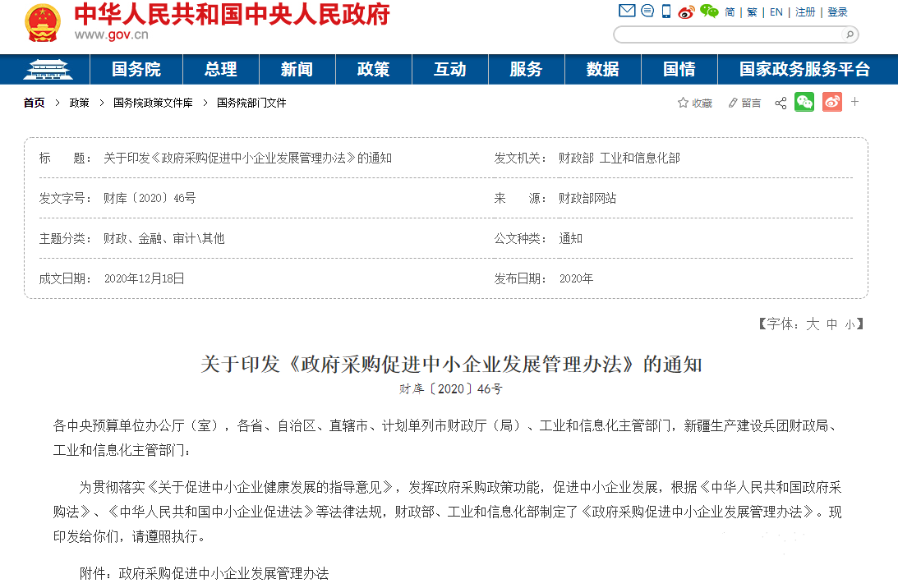Click the plus icon for more sharing
The height and width of the screenshot is (588, 898).
[855, 101]
